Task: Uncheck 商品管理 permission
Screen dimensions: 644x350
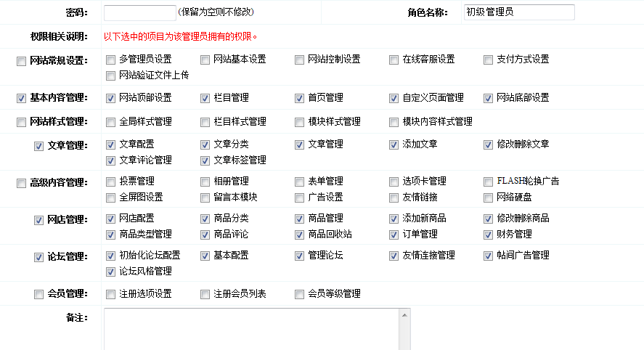Action: (299, 219)
